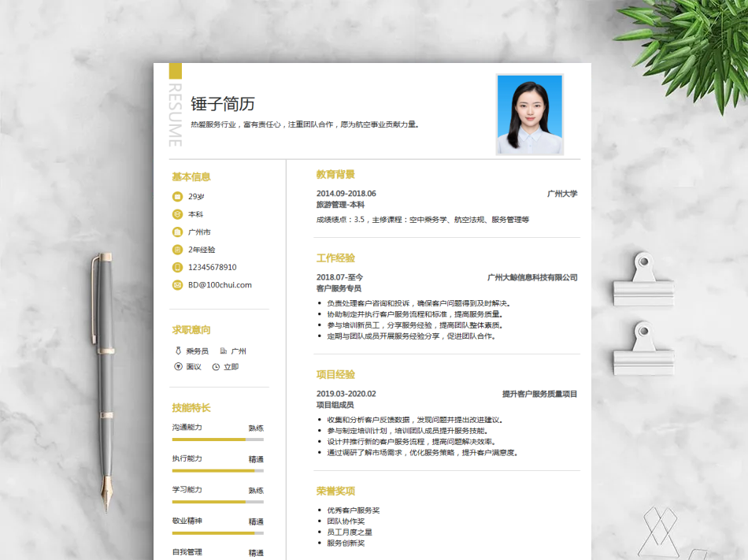This screenshot has width=748, height=560.
Task: Click the award item 团队协作奖
Action: pyautogui.click(x=346, y=521)
